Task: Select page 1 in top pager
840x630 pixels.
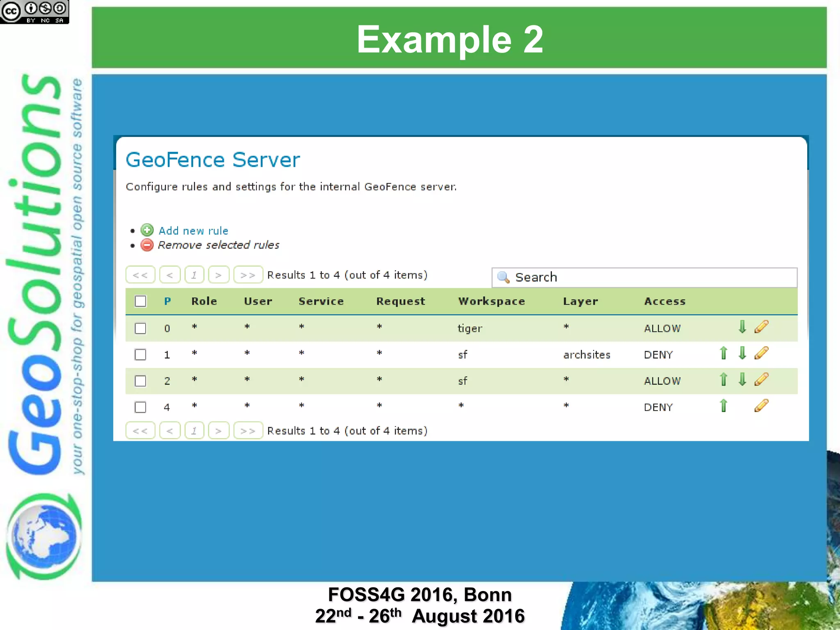Action: pyautogui.click(x=194, y=275)
